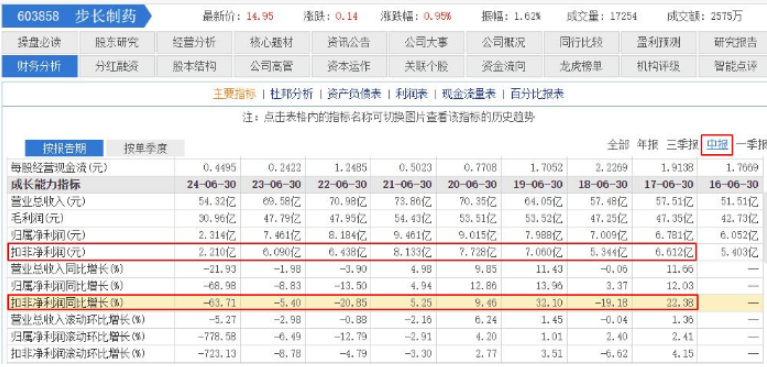Click the 杜邦分析 link
Screen dimensions: 767x367
[x=292, y=94]
